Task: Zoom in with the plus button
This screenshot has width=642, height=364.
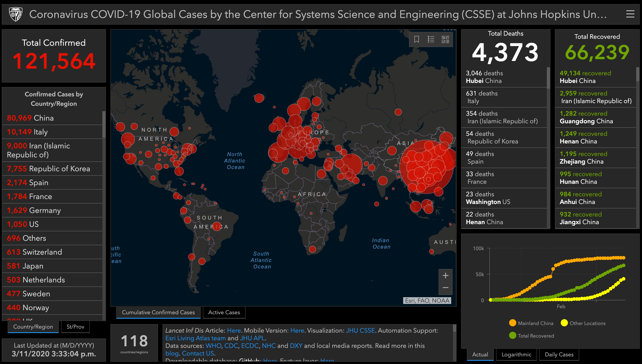Action: [x=445, y=275]
